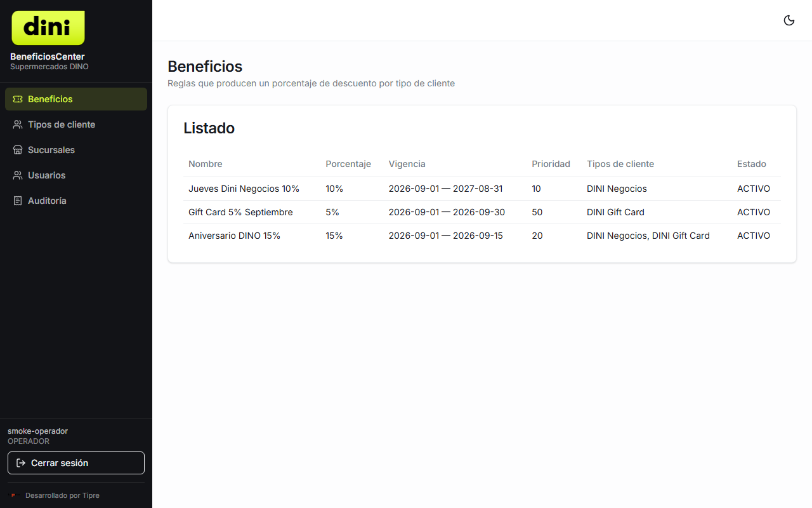Viewport: 812px width, 508px height.
Task: Select Auditoría in the sidebar
Action: point(76,201)
